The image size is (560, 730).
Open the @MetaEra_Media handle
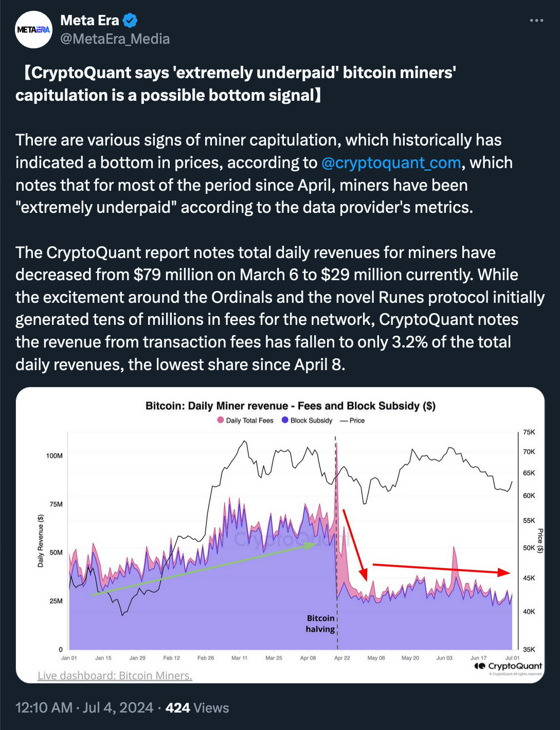[115, 39]
